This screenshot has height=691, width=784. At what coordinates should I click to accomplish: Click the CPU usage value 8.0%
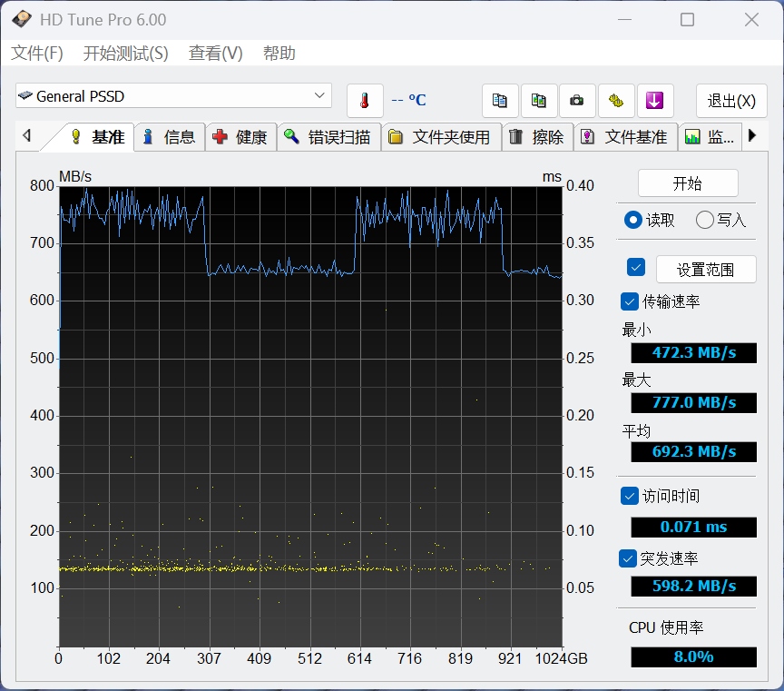tap(693, 656)
